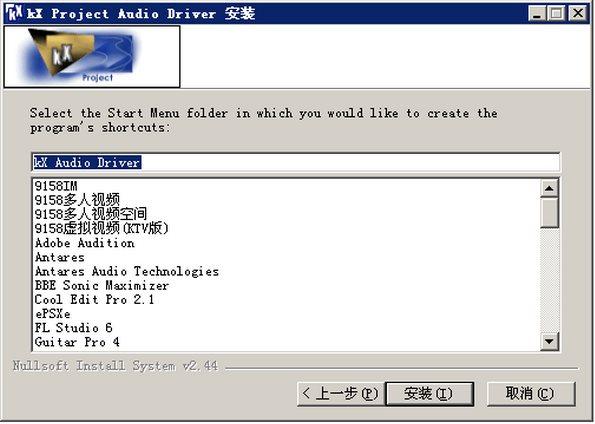Viewport: 595px width, 424px height.
Task: Click the list scrollbar down arrow
Action: click(x=549, y=341)
